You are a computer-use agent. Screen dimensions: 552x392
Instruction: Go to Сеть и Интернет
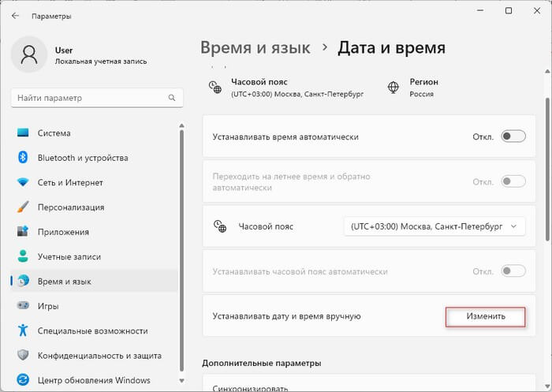pos(94,182)
